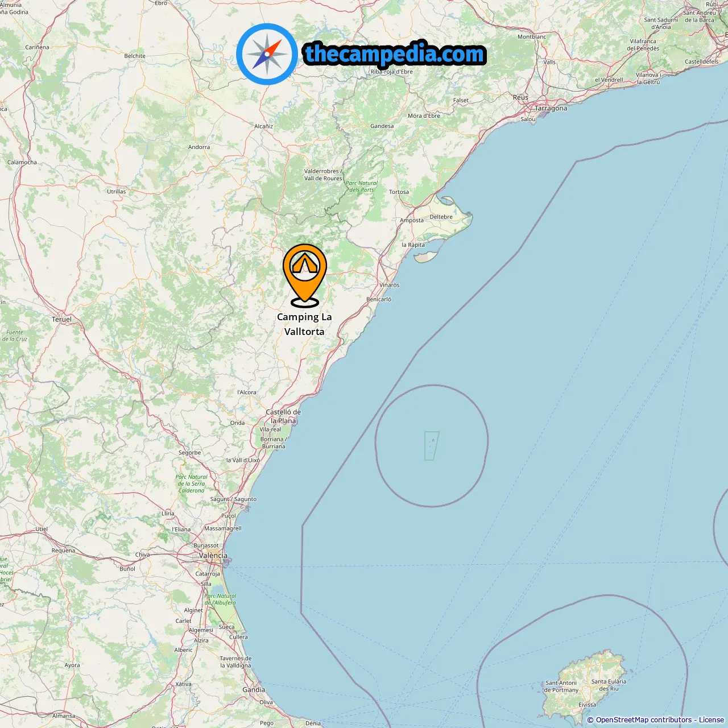Click the Tortosa town label
This screenshot has height=728, width=728.
(x=399, y=192)
